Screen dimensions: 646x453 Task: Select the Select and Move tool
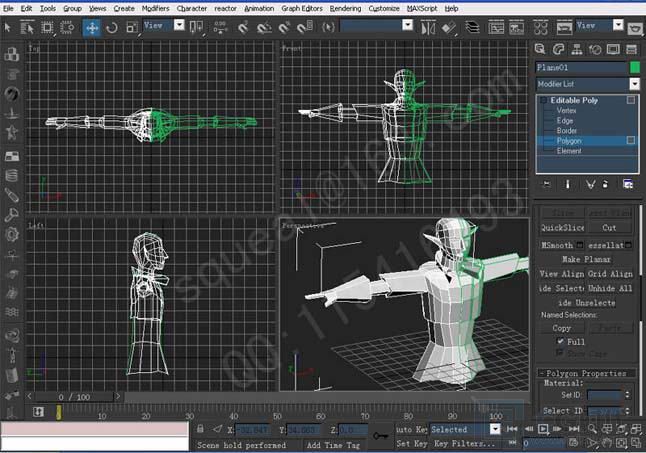point(92,28)
